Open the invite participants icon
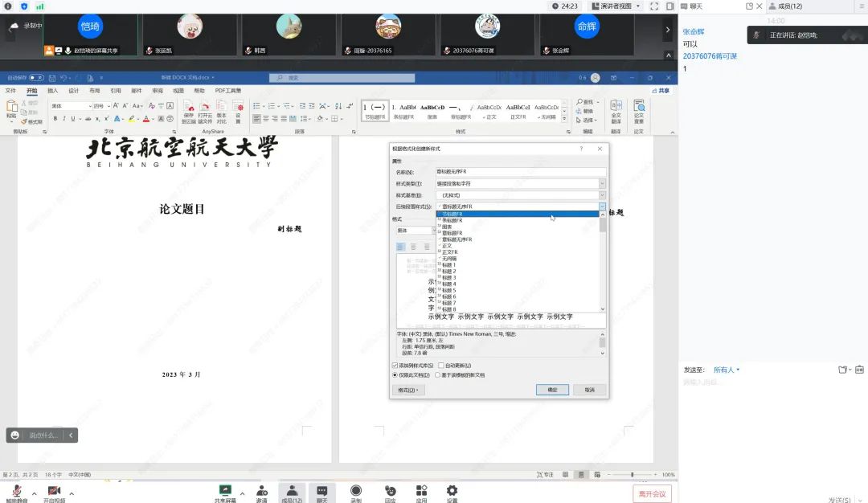This screenshot has height=503, width=868. 261,491
